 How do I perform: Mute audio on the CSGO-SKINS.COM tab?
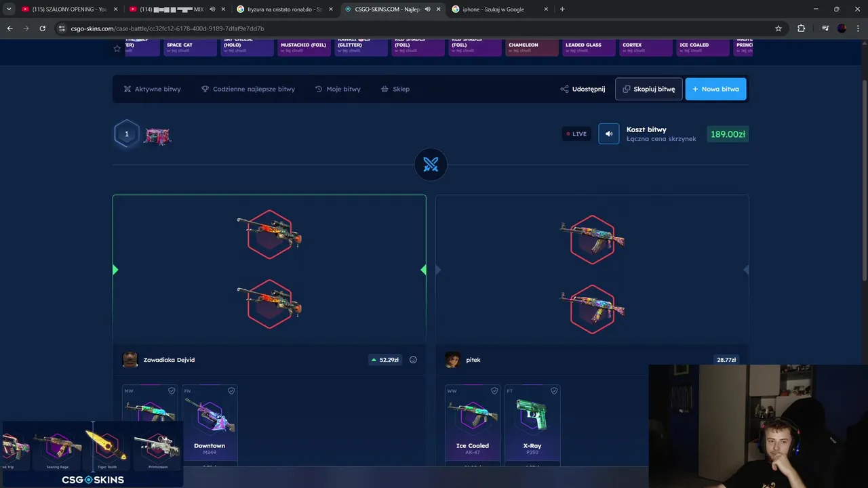[427, 9]
